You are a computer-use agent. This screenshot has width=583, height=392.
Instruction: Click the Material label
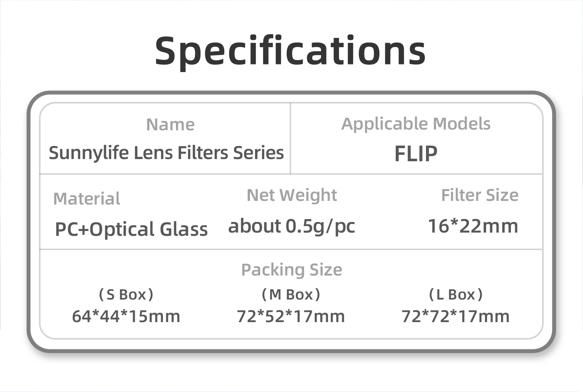coord(87,199)
